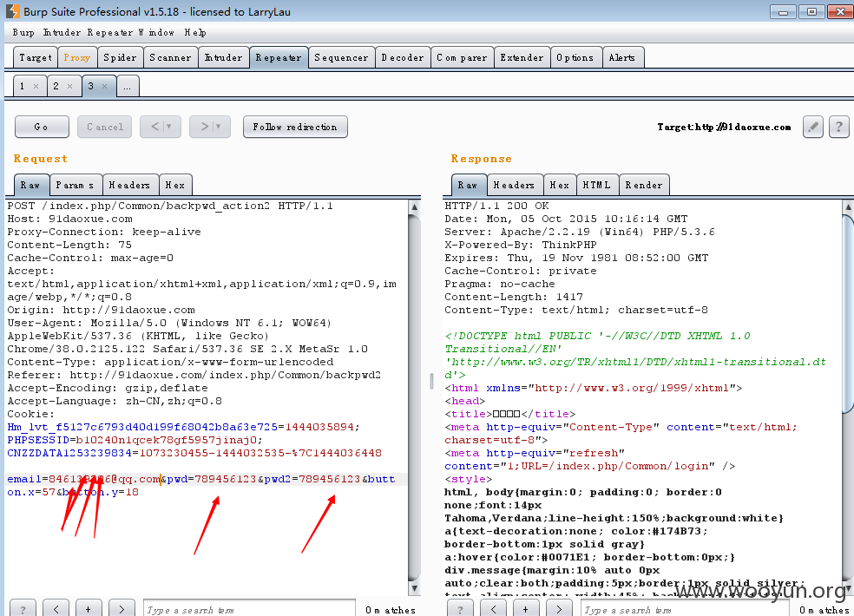Viewport: 854px width, 616px height.
Task: Switch to the Spider tab
Action: tap(120, 57)
